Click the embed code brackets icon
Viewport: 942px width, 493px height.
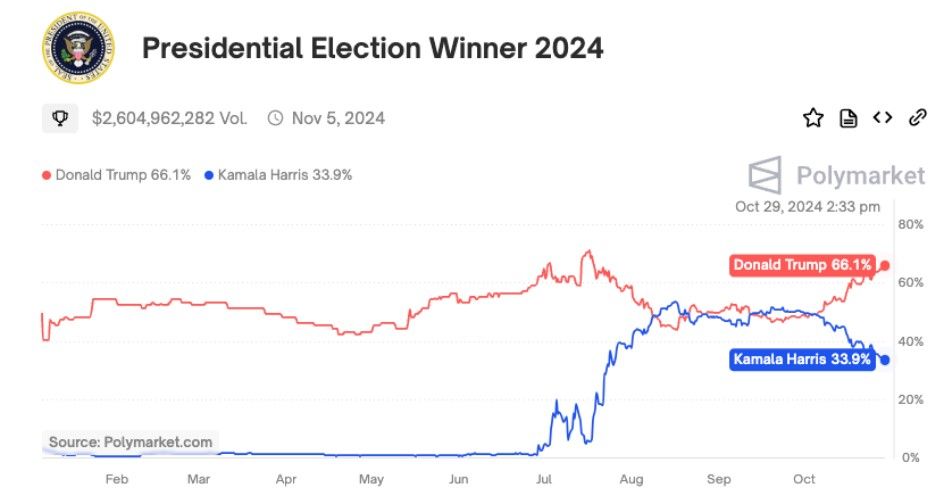pyautogui.click(x=882, y=117)
